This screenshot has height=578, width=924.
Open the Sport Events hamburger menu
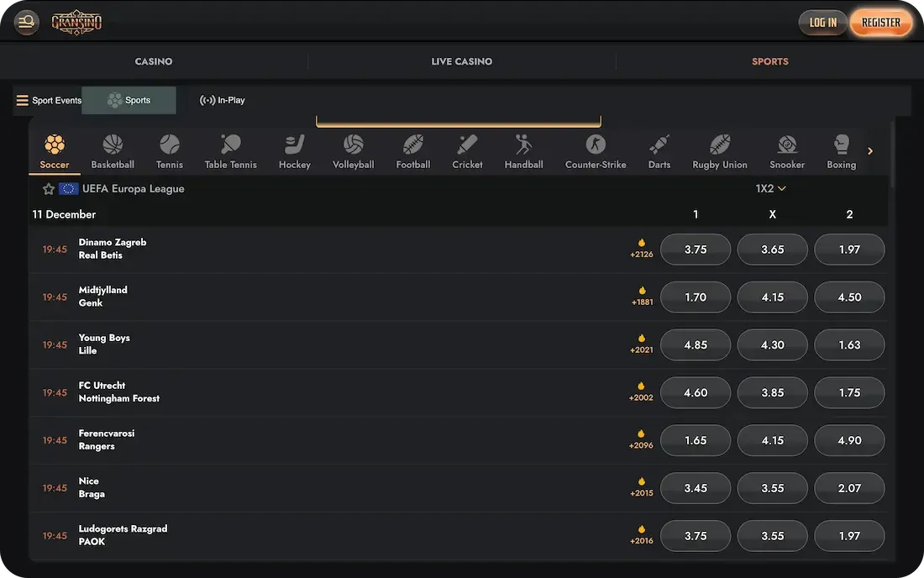click(x=23, y=100)
